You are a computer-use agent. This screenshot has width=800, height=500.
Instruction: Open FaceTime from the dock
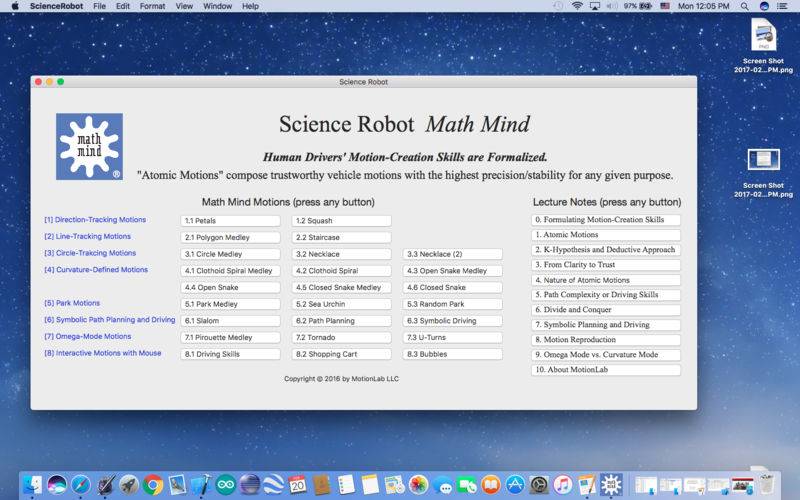click(x=467, y=485)
